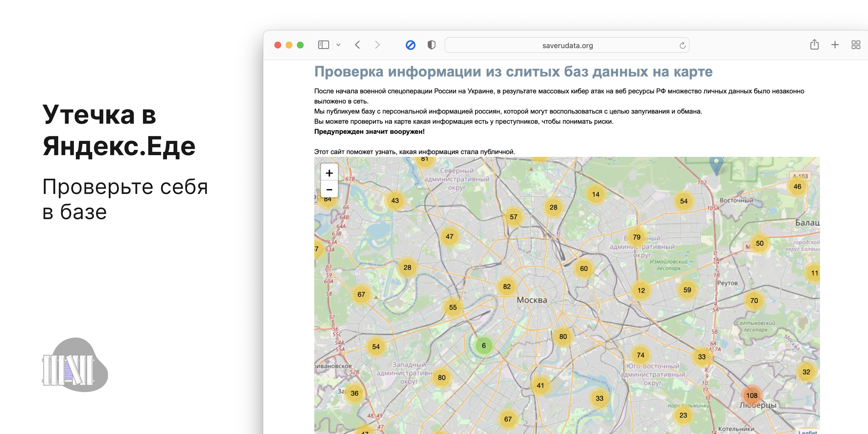This screenshot has height=434, width=868.
Task: Click the yellow minimize window button
Action: point(289,45)
